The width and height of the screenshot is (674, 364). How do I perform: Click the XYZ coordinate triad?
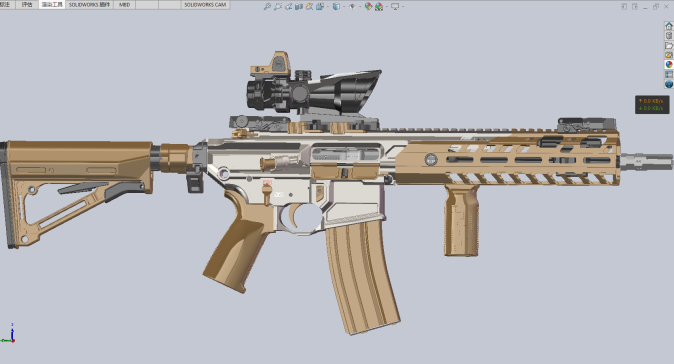[x=8, y=334]
